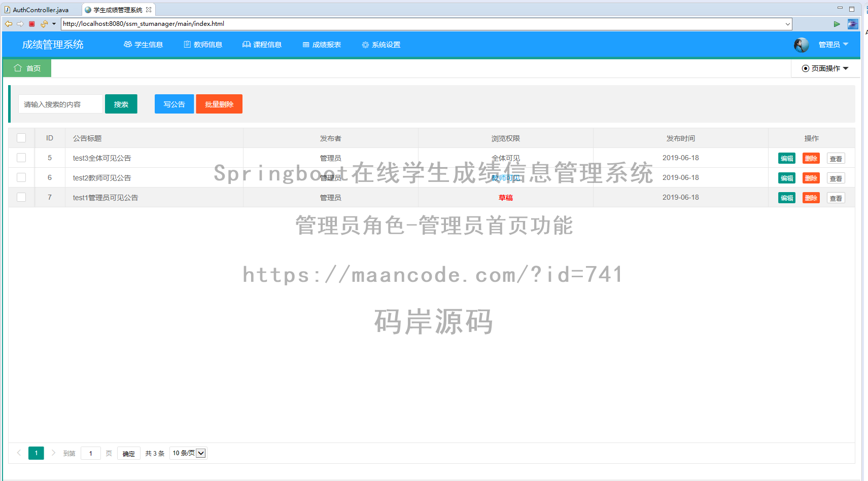
Task: Check the box for row ID 7
Action: (x=21, y=197)
